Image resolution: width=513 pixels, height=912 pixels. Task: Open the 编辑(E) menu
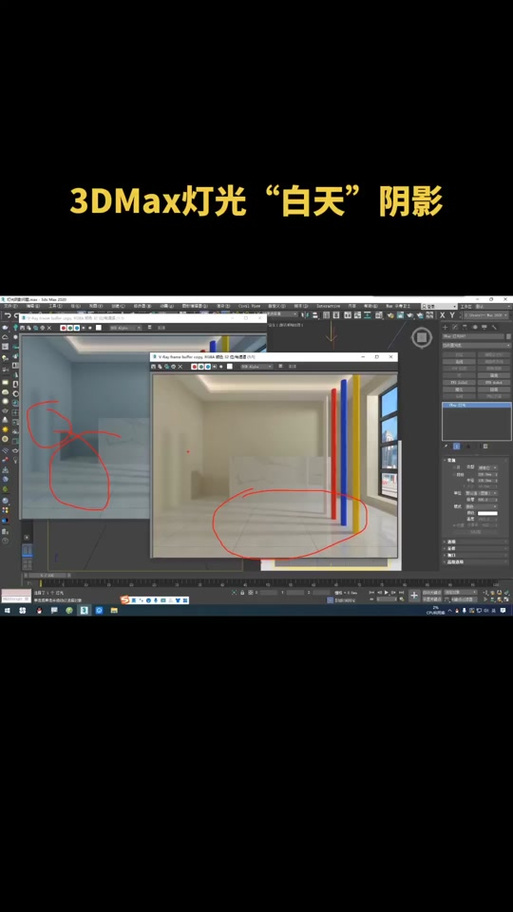pos(33,305)
